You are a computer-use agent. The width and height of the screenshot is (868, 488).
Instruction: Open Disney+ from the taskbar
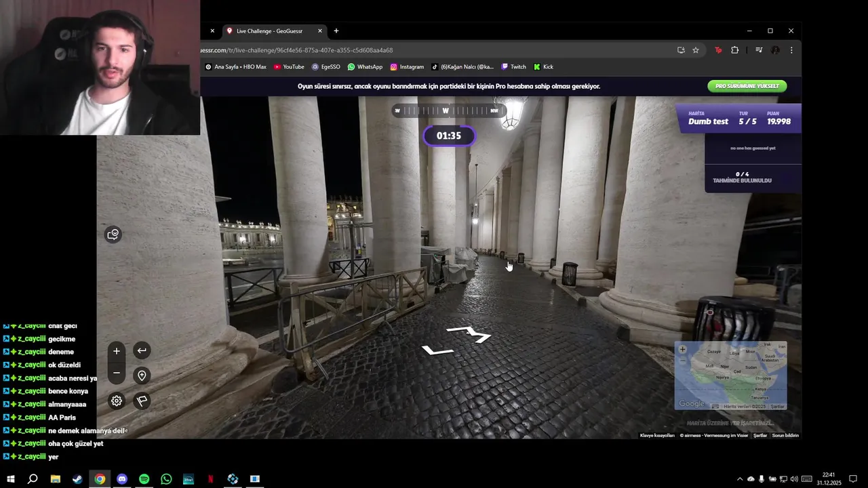click(189, 479)
